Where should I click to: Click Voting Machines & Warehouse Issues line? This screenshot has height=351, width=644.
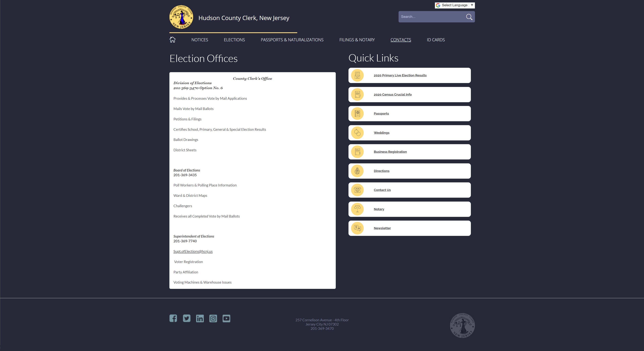pyautogui.click(x=203, y=282)
